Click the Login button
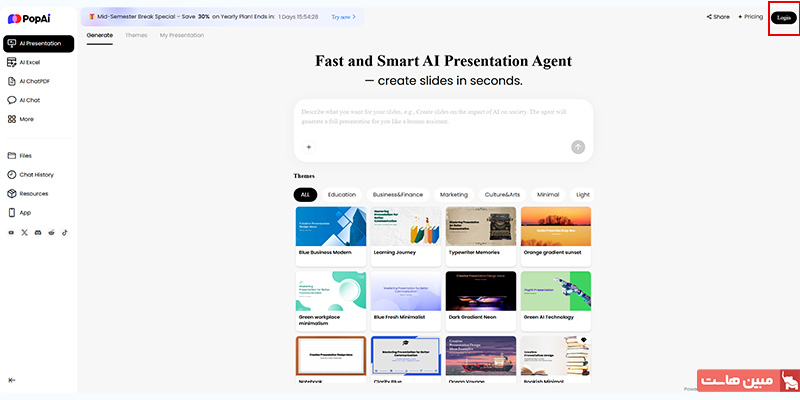 [783, 17]
